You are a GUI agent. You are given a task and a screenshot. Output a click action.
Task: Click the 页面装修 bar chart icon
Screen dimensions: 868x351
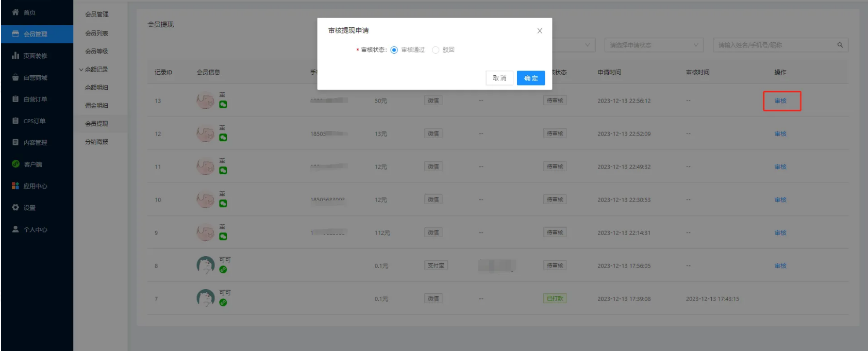pyautogui.click(x=15, y=56)
